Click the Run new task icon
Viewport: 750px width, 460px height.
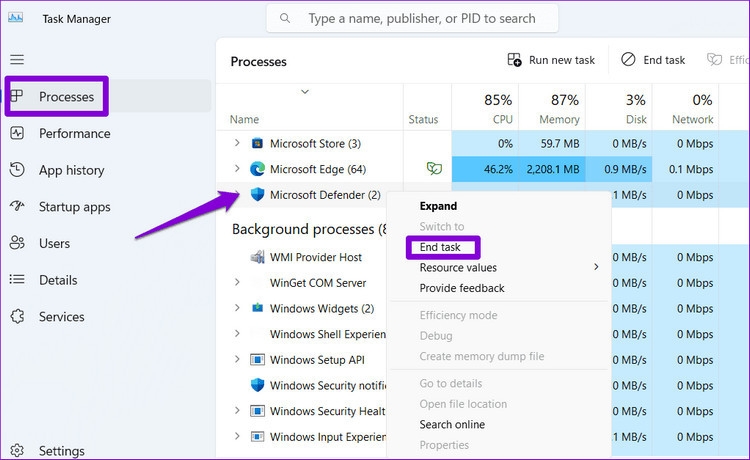click(x=514, y=60)
